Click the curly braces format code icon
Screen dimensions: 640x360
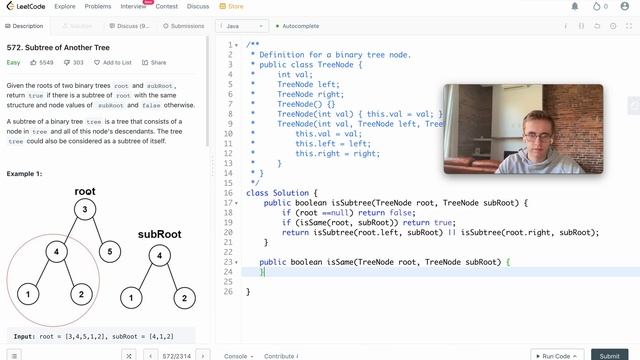(x=581, y=26)
